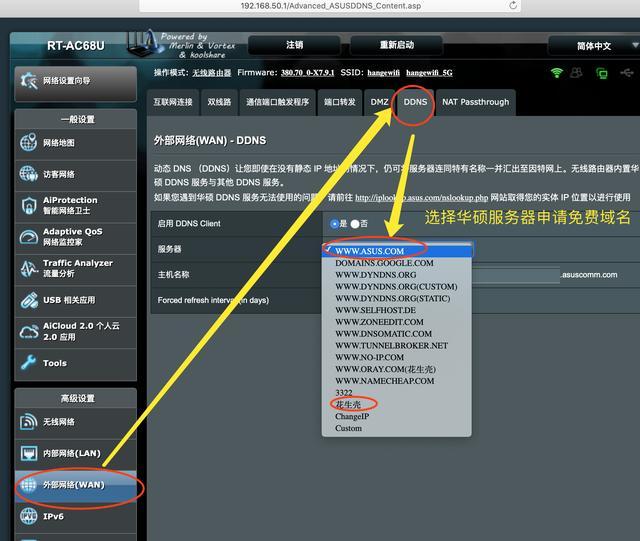Choose 3322 server option
Image resolution: width=640 pixels, height=541 pixels.
(x=397, y=393)
